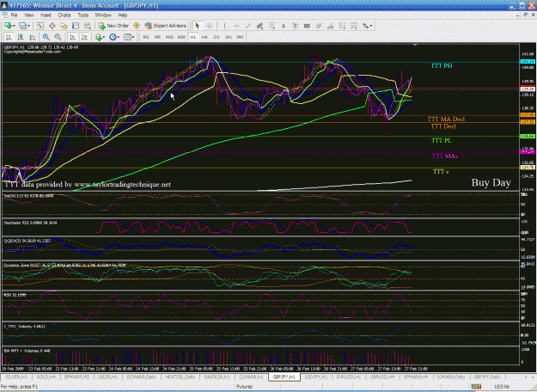
Task: Select the Fibonacci Retracement tool
Action: [272, 26]
